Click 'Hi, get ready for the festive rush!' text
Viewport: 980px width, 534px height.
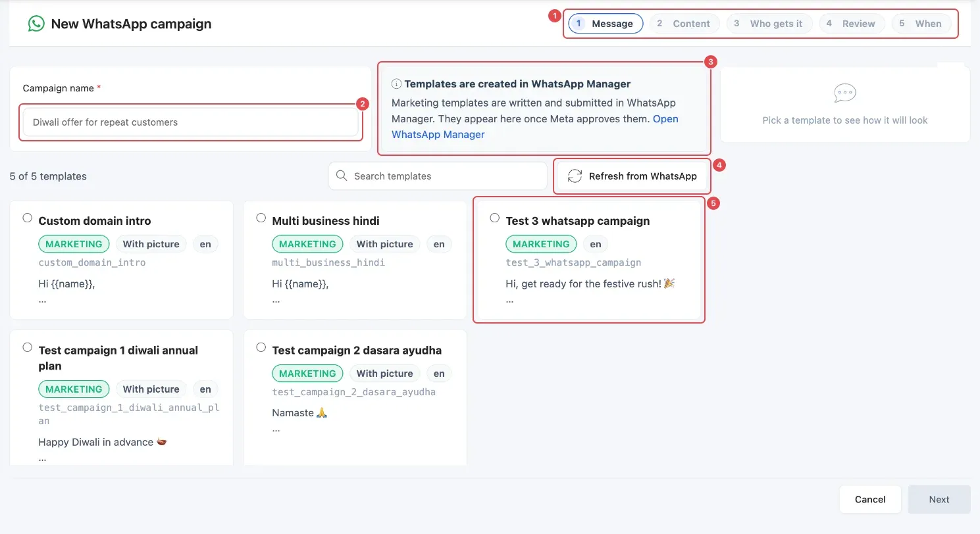590,284
